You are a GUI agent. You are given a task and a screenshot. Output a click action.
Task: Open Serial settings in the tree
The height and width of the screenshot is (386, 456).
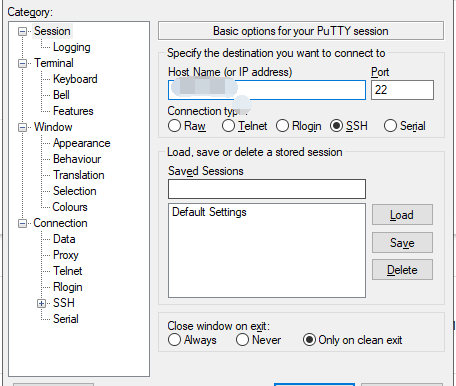(x=66, y=319)
